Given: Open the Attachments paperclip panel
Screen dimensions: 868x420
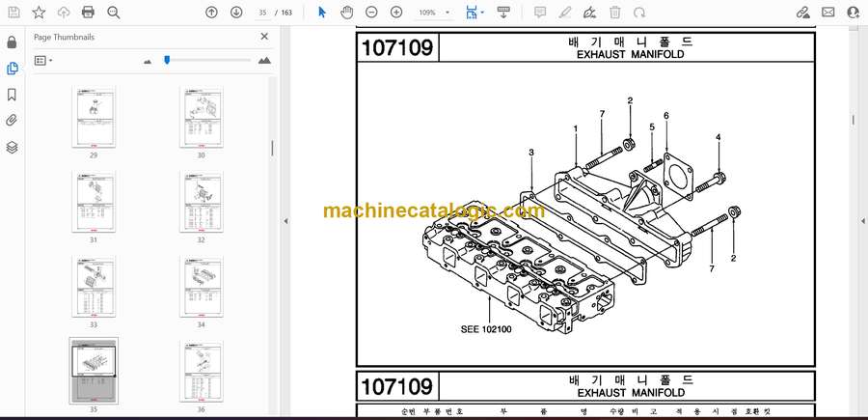Looking at the screenshot, I should click(13, 121).
